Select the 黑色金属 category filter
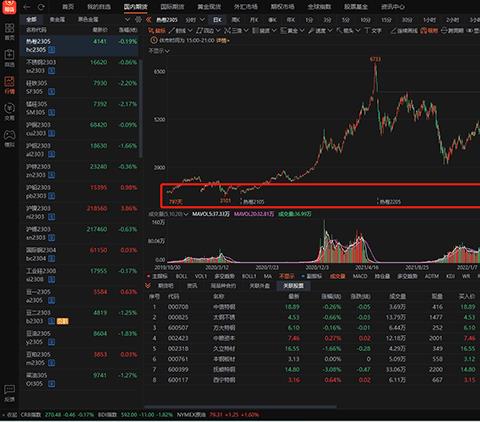Image resolution: width=480 pixels, height=422 pixels. pyautogui.click(x=88, y=20)
